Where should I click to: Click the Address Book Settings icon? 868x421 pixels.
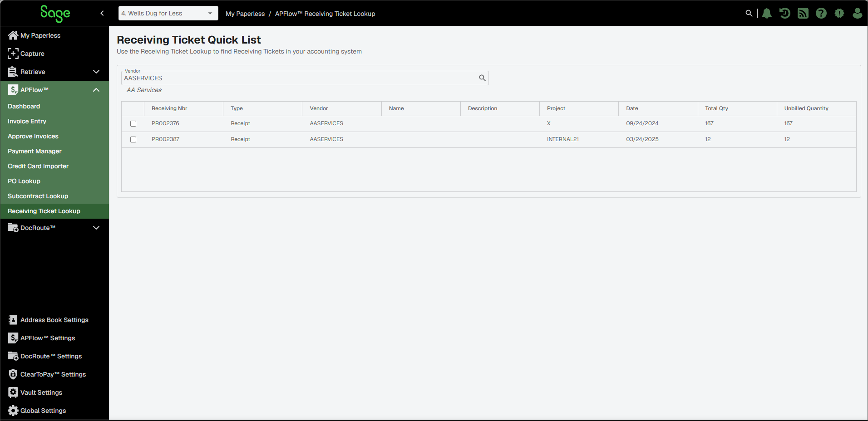[x=13, y=320]
